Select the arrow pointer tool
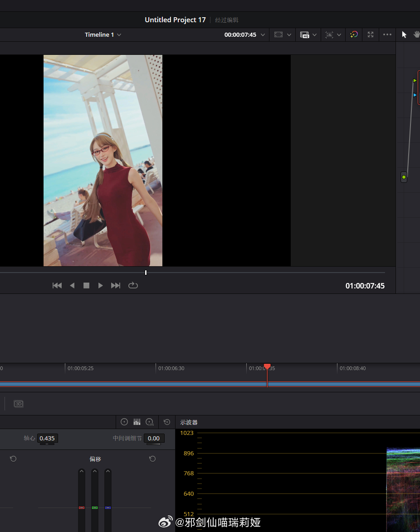 point(404,34)
